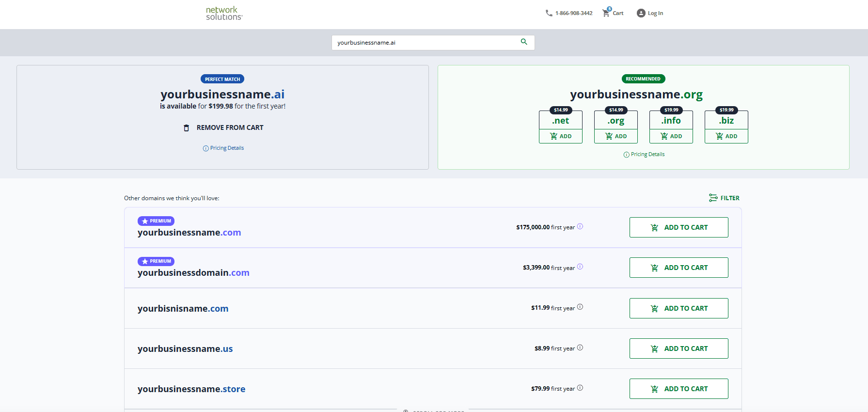This screenshot has width=868, height=412.
Task: Add yourbisnisname.com to cart
Action: (679, 308)
